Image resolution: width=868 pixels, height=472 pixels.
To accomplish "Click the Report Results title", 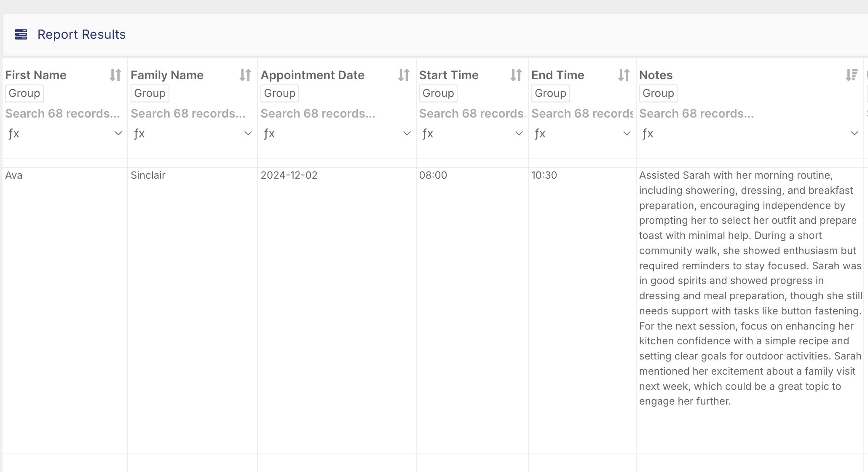I will (x=82, y=35).
